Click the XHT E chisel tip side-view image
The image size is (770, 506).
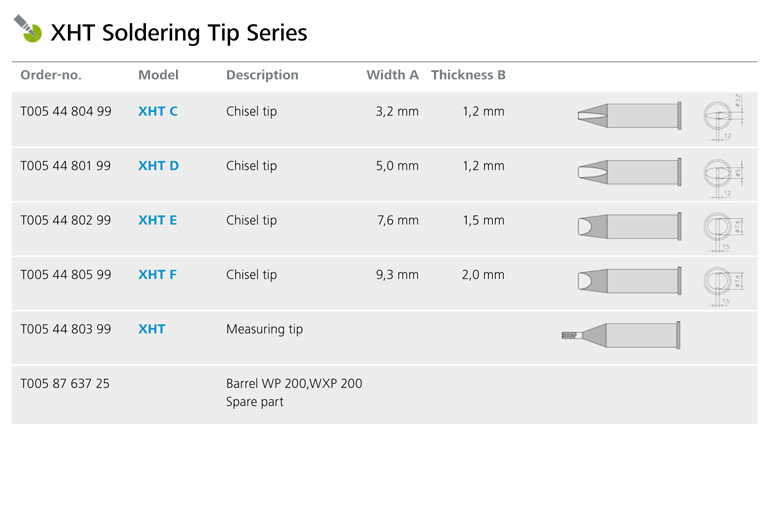click(630, 226)
